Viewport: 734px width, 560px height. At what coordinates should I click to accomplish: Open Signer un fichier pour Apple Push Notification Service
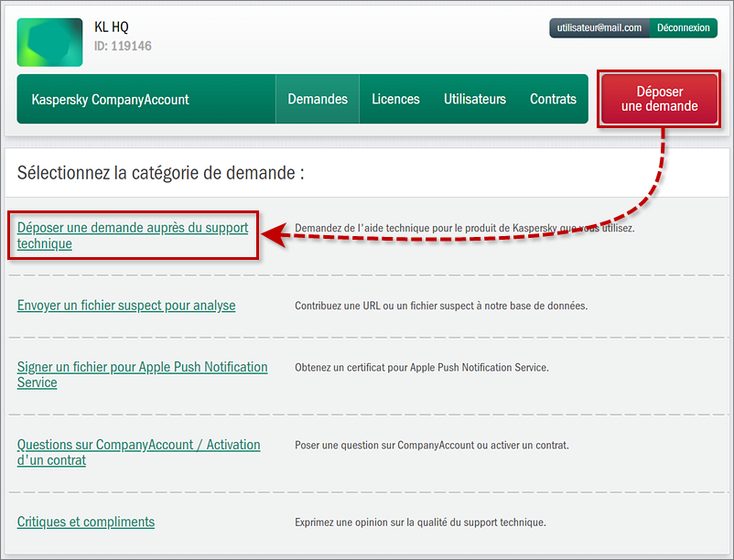tap(142, 374)
